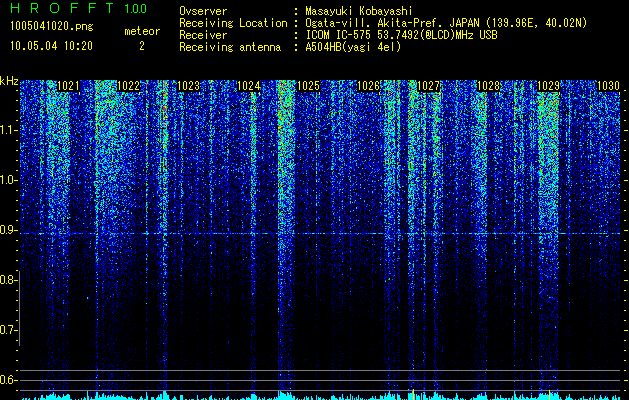Click the meteor count value 2
Viewport: 629px width, 400px height.
click(142, 46)
